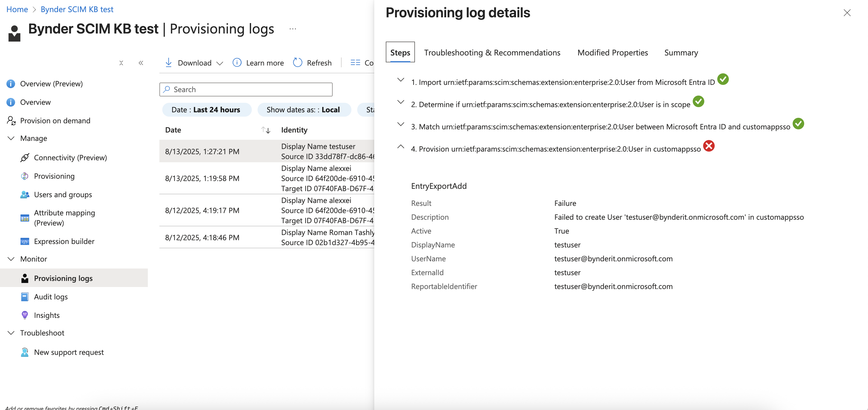Click the EntryExportAdd heading
Image resolution: width=868 pixels, height=410 pixels.
coord(439,186)
